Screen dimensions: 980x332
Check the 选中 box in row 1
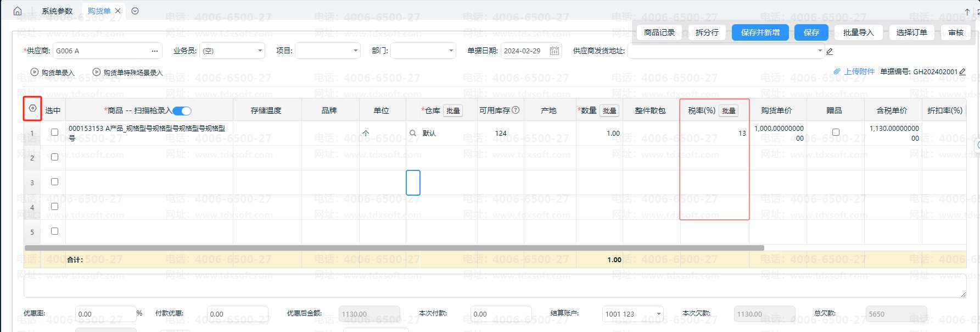(x=54, y=132)
